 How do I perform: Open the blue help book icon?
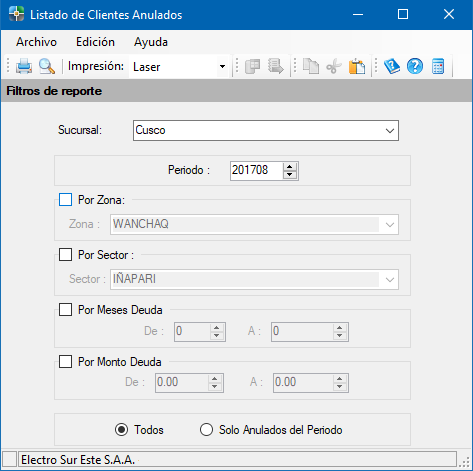click(392, 66)
